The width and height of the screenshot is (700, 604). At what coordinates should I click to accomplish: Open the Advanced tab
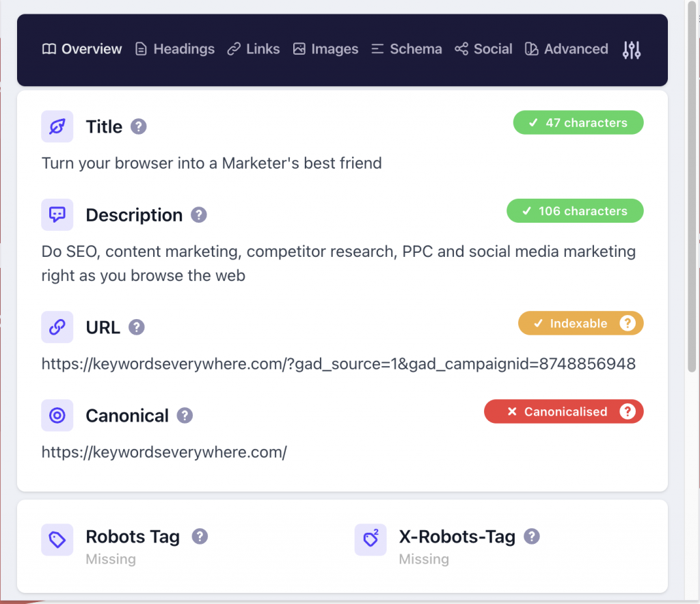(x=567, y=49)
